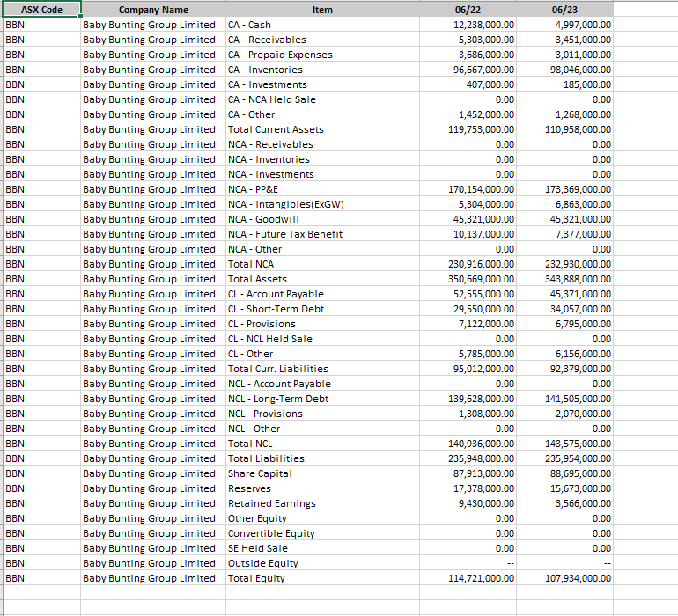Select the 96,667,000.00 inventories value

pyautogui.click(x=468, y=70)
